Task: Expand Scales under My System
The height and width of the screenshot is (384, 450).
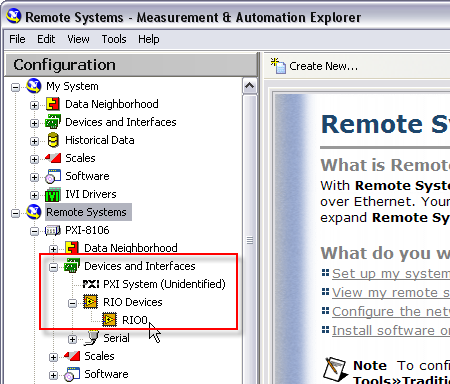Action: (x=34, y=159)
